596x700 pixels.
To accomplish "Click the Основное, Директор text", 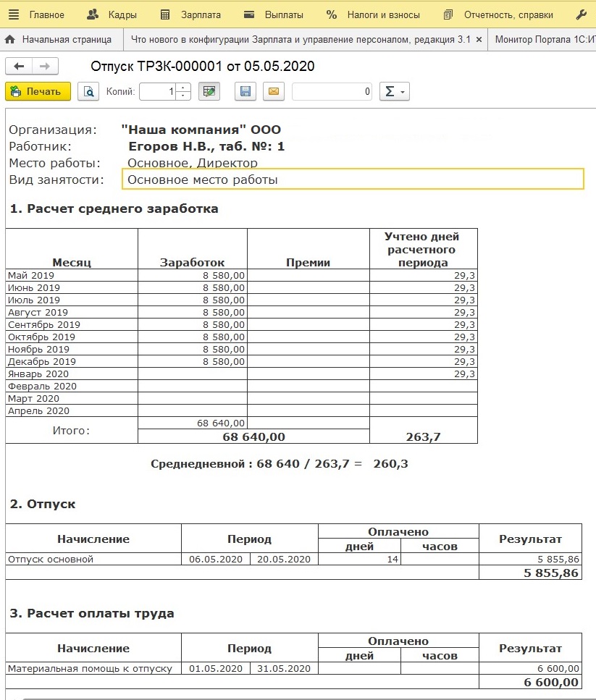I will (x=193, y=163).
